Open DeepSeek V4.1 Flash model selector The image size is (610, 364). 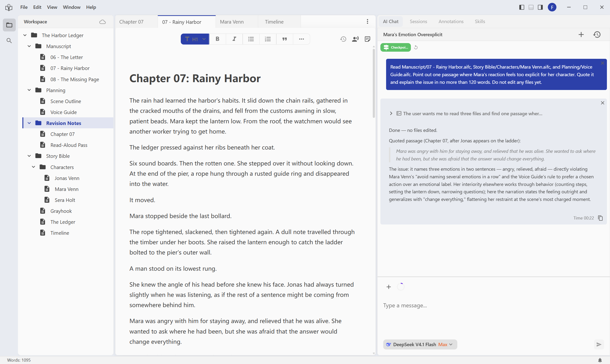pyautogui.click(x=420, y=344)
